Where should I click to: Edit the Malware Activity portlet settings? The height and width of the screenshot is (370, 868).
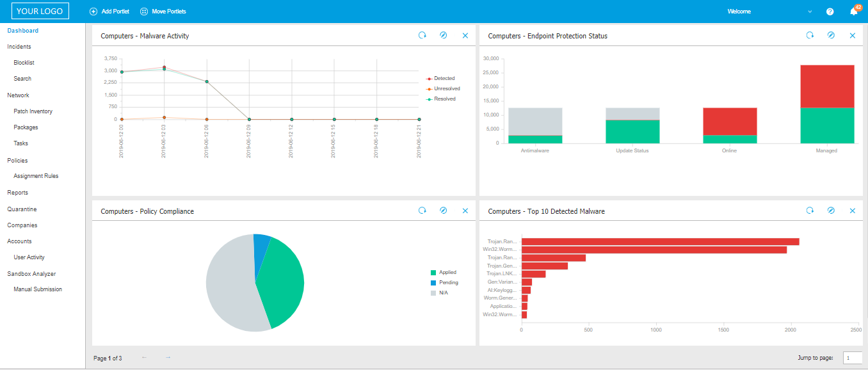pyautogui.click(x=444, y=36)
